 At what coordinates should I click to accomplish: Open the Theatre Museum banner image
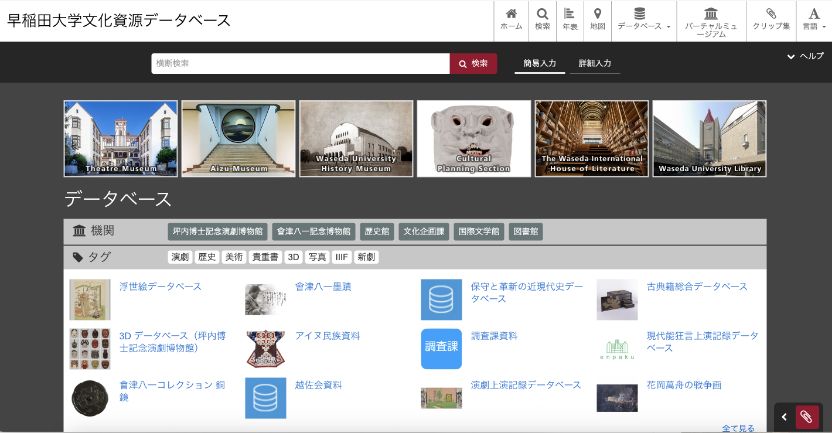click(x=121, y=138)
